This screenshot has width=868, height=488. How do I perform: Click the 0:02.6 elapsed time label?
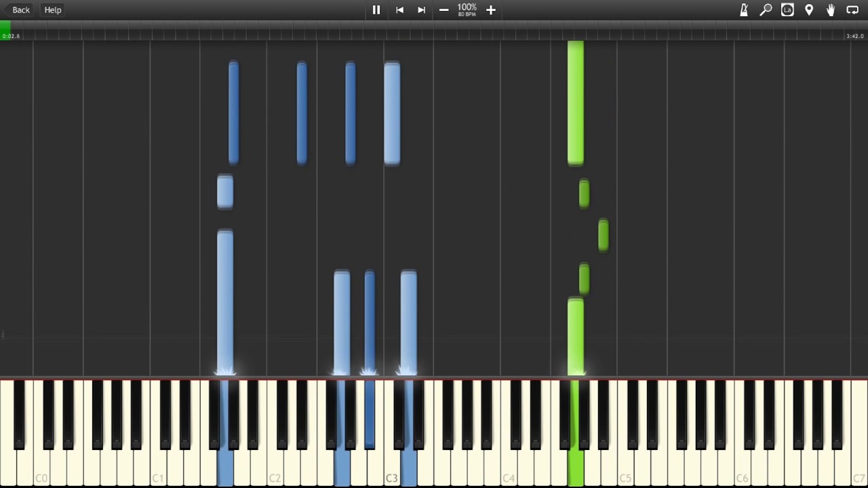[x=11, y=36]
